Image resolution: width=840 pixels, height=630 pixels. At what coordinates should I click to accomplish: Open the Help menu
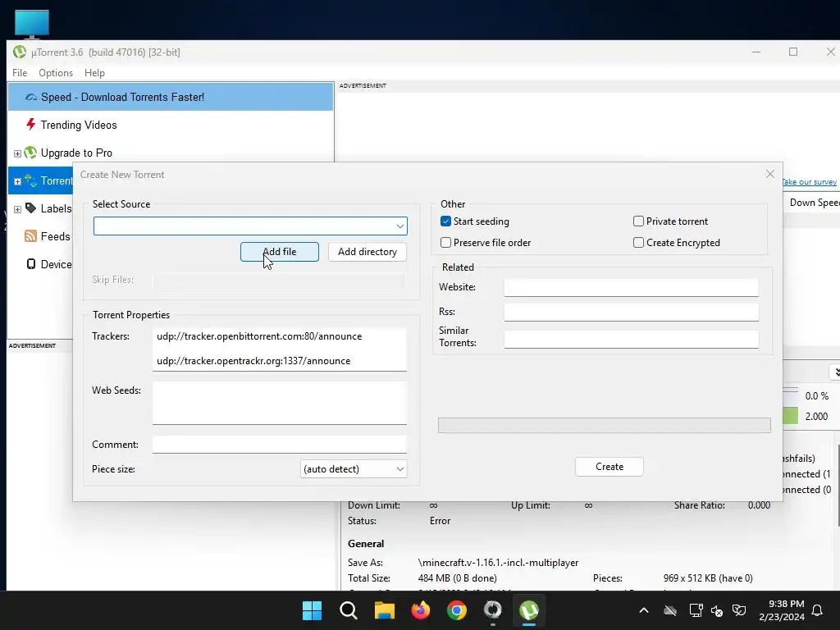click(x=95, y=73)
